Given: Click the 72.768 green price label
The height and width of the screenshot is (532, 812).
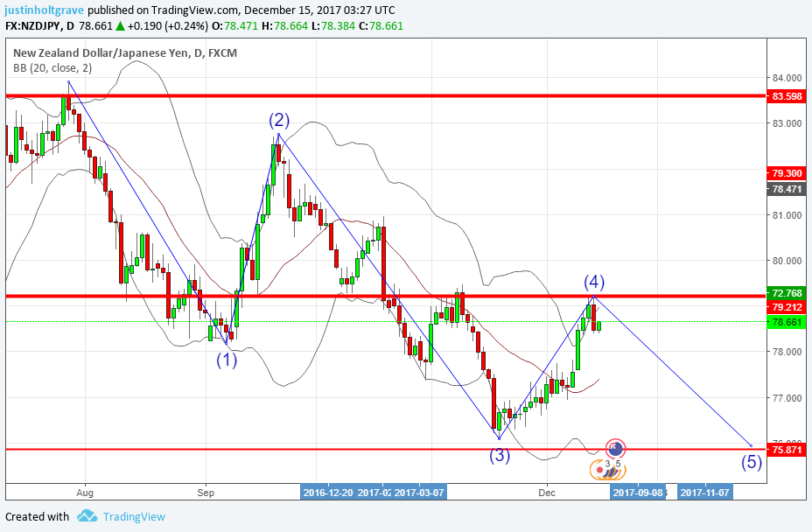Looking at the screenshot, I should (x=787, y=293).
